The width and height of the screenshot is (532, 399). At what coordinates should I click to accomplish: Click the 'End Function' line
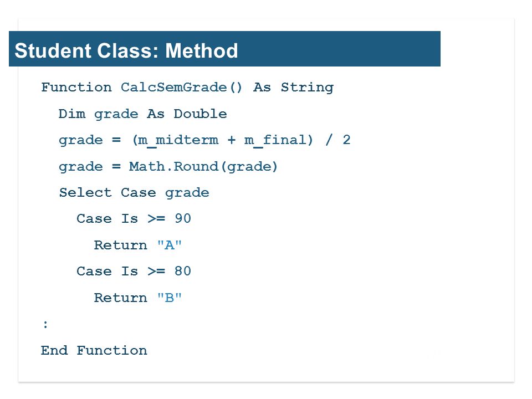pos(94,350)
